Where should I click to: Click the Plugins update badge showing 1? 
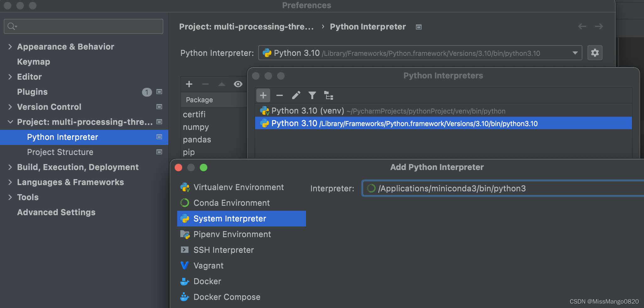(147, 92)
